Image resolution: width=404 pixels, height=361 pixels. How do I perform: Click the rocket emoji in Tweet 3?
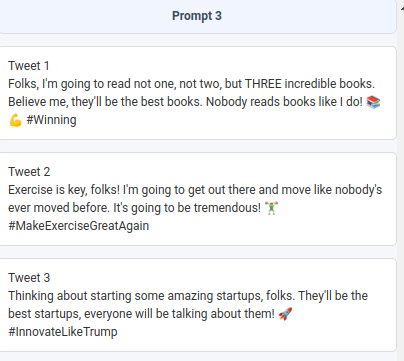pyautogui.click(x=285, y=314)
